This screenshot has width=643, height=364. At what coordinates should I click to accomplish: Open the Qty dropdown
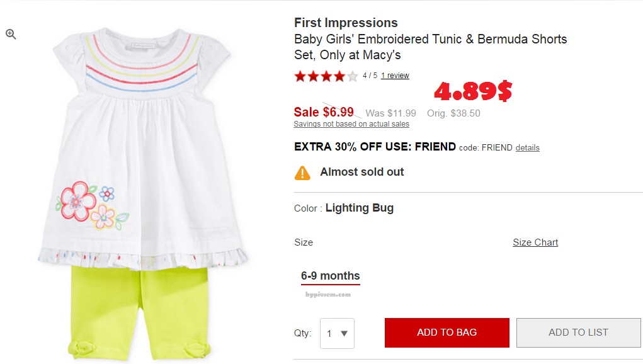(x=337, y=333)
